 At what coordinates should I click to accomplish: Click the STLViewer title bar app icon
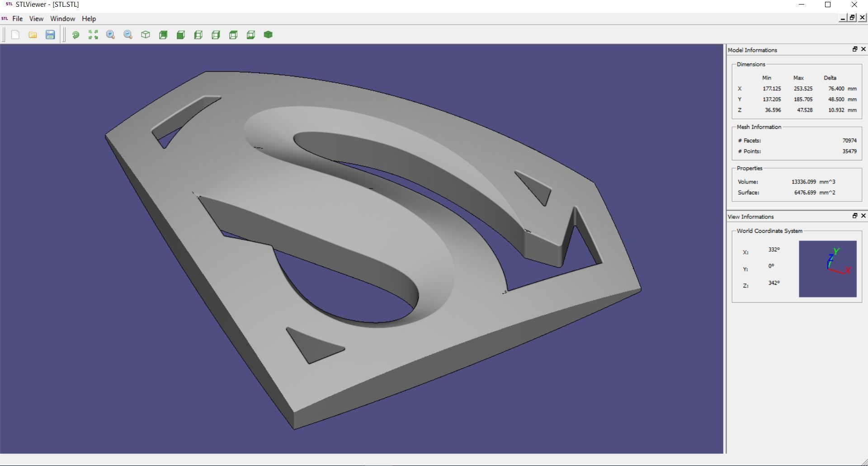9,5
